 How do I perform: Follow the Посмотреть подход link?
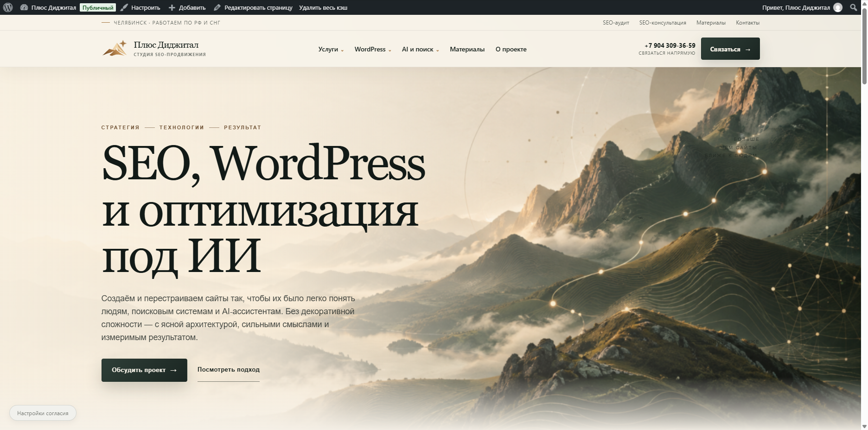click(229, 370)
